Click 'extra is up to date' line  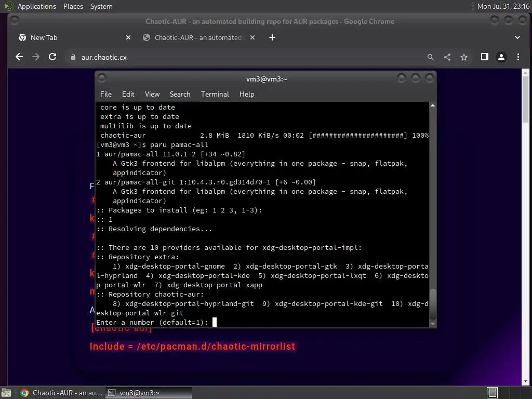coord(139,117)
